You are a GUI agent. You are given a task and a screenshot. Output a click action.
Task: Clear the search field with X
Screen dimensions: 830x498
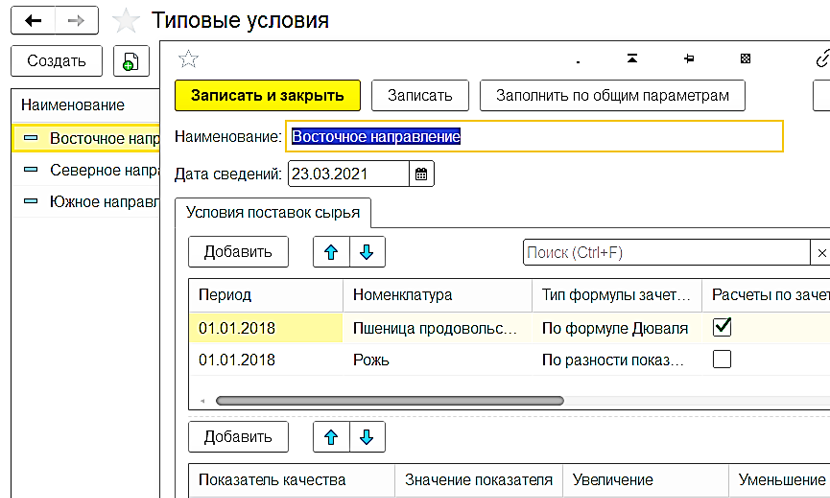(821, 253)
